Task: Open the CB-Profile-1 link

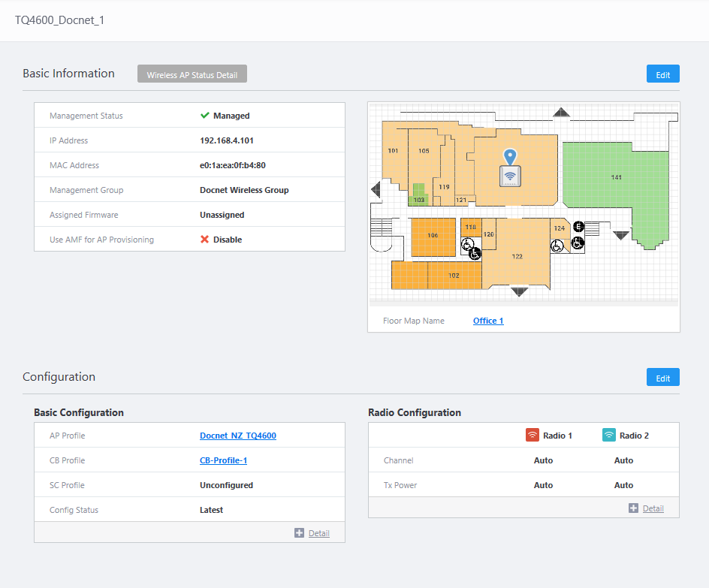Action: click(223, 460)
